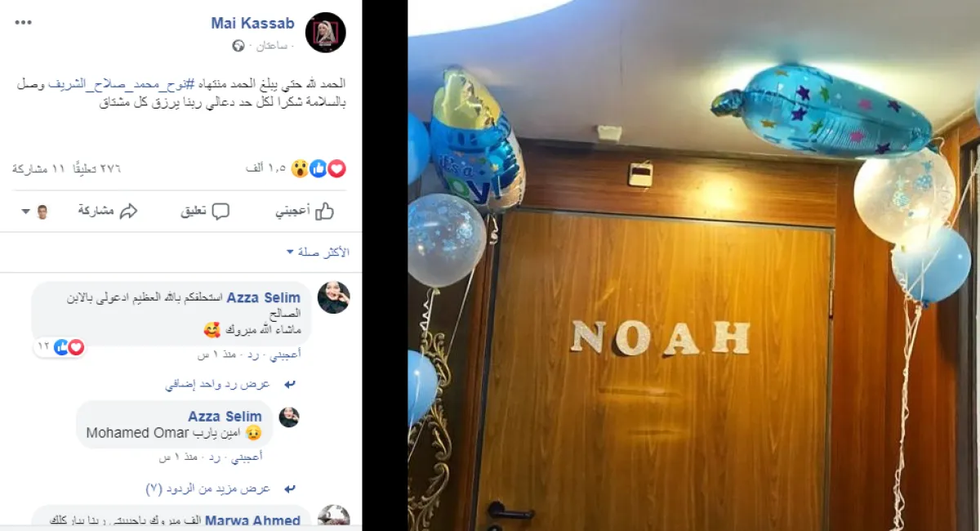Open Marwa Ahmed's profile name
The width and height of the screenshot is (980, 531).
tap(252, 520)
